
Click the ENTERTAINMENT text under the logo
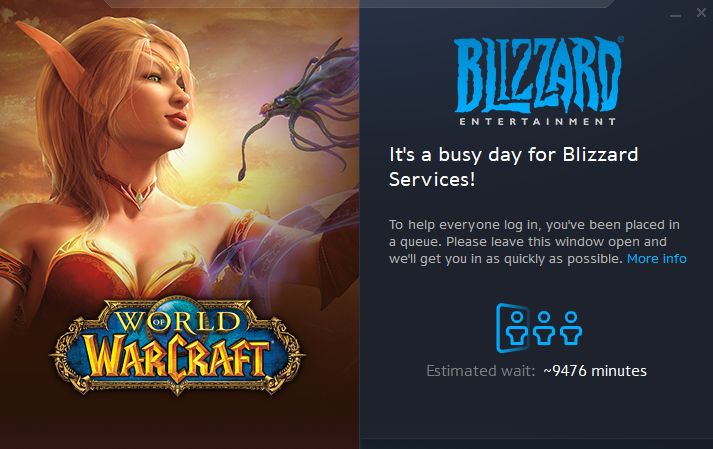pyautogui.click(x=538, y=121)
